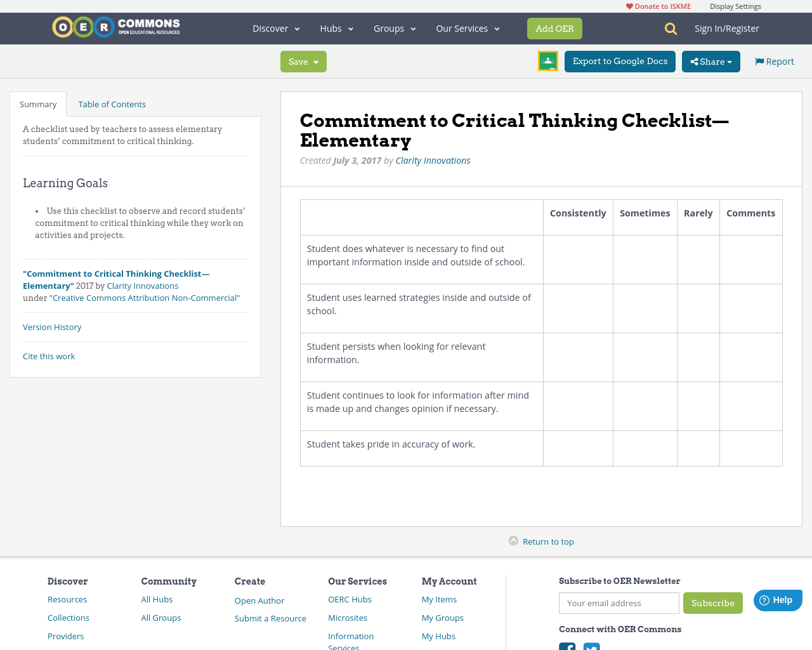Export the resource to Google Docs
The width and height of the screenshot is (812, 650).
[619, 61]
